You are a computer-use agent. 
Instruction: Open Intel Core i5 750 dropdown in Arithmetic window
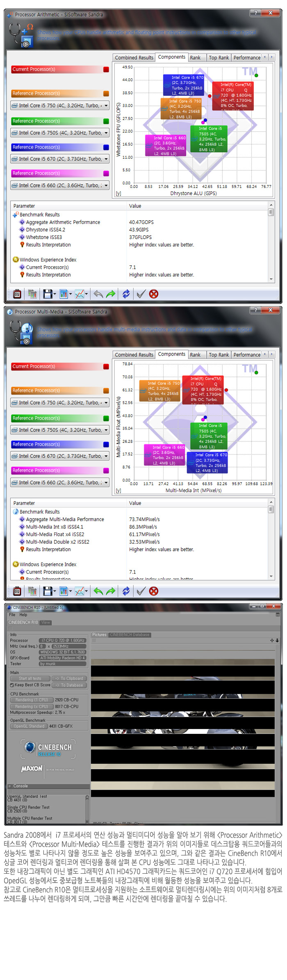[60, 105]
